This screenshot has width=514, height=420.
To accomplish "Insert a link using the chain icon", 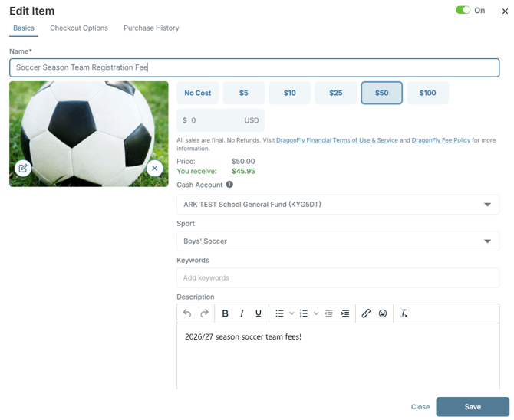I will point(366,313).
